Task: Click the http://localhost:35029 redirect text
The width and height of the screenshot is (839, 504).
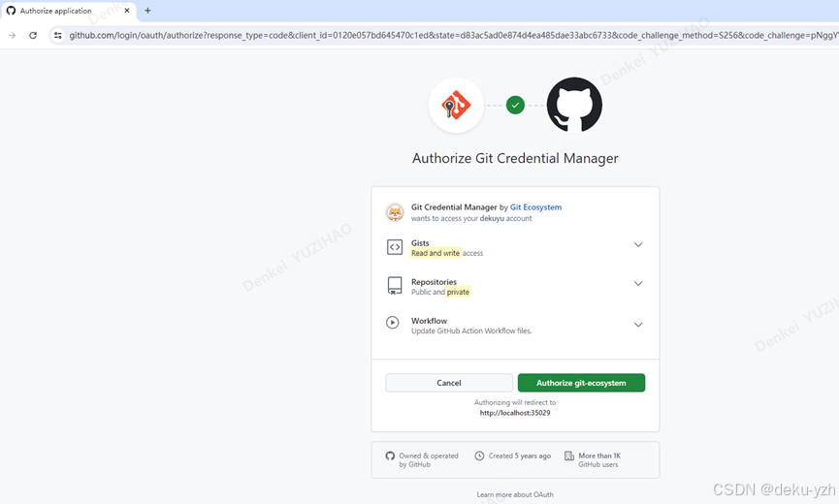Action: (x=515, y=413)
